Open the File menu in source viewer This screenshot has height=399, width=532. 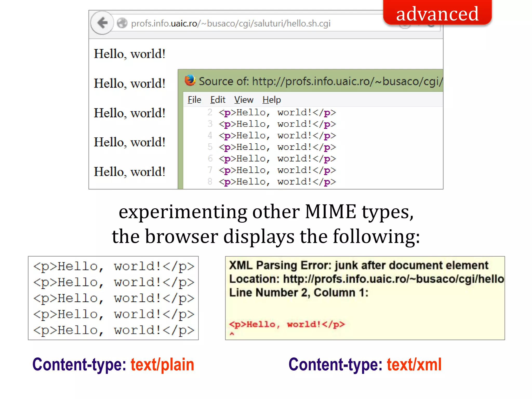click(194, 100)
